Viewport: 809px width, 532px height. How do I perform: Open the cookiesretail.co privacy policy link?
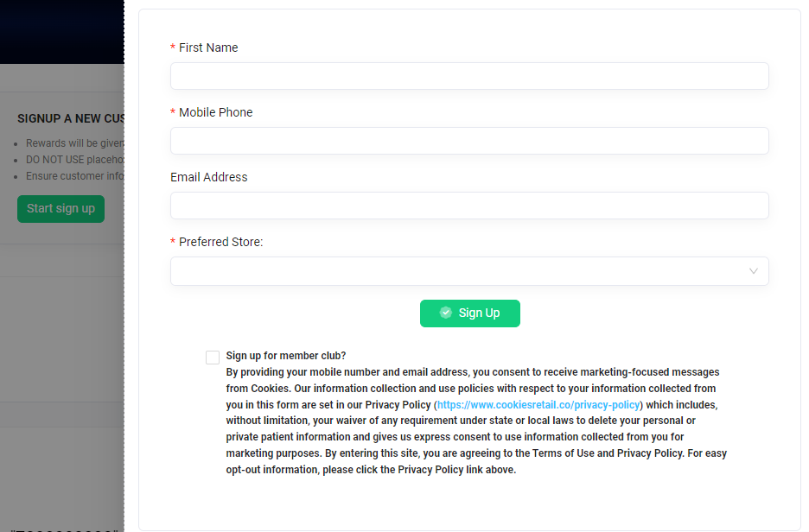[x=538, y=404]
